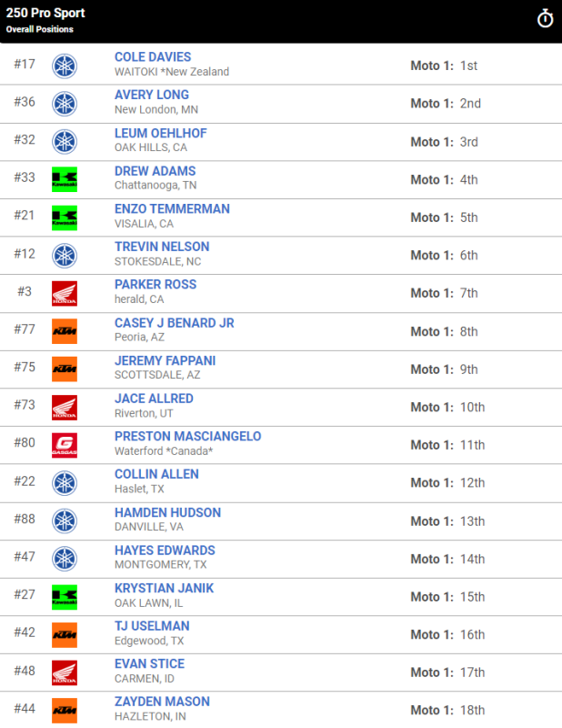Click Yamaha logo beside Cole Davies

point(65,66)
